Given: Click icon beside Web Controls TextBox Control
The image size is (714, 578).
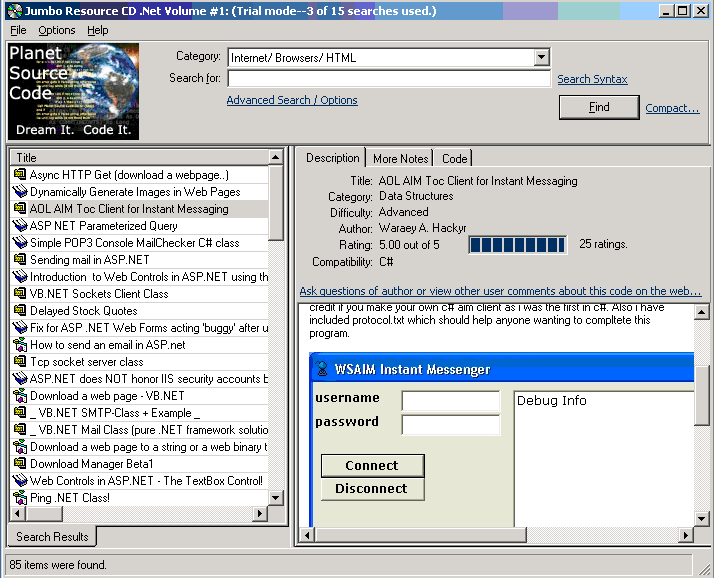Looking at the screenshot, I should pyautogui.click(x=20, y=481).
